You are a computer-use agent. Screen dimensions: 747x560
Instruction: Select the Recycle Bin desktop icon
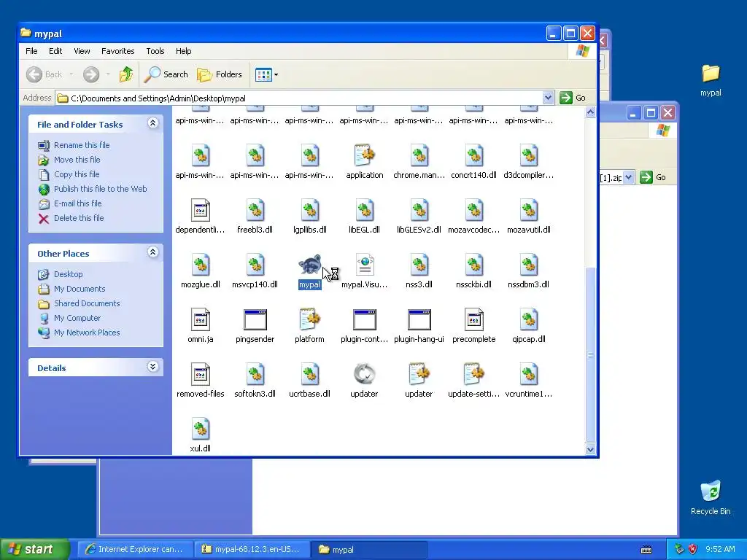click(x=711, y=497)
